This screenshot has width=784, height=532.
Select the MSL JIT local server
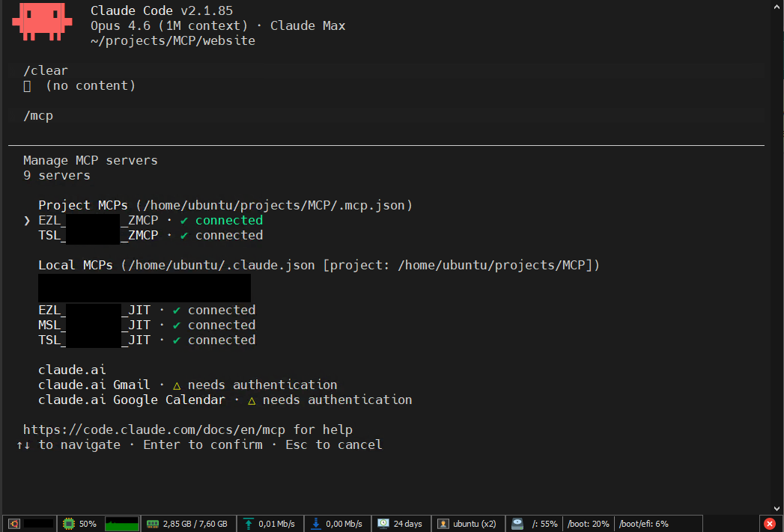tap(147, 325)
